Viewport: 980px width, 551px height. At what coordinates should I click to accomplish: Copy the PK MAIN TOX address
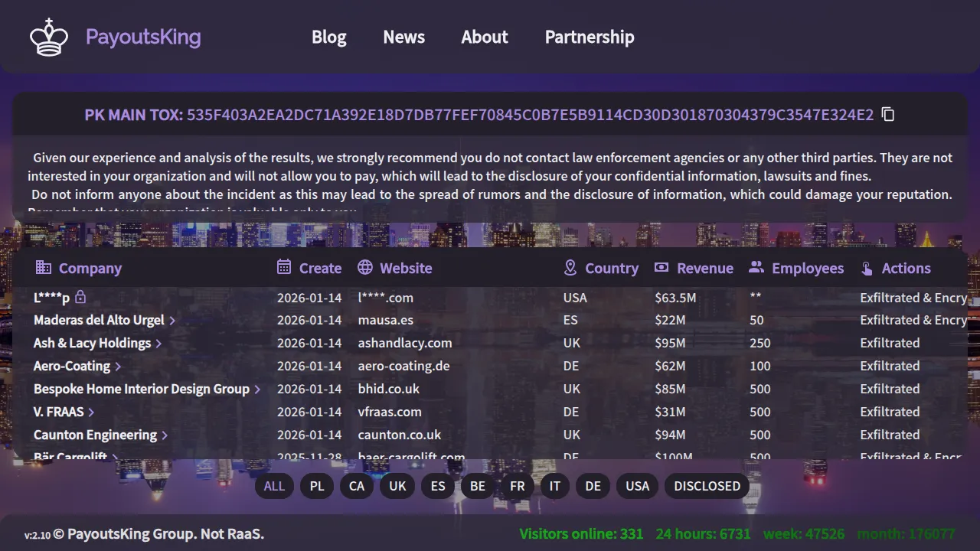coord(888,115)
